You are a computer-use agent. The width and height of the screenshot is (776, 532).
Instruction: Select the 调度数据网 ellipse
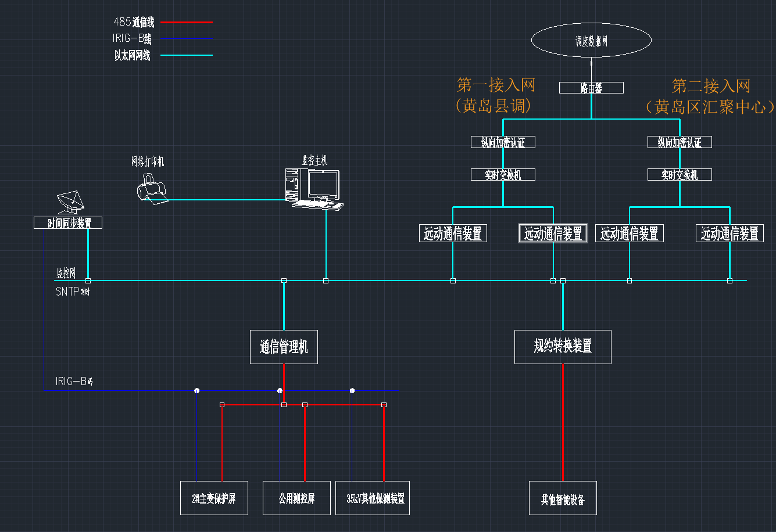[591, 41]
